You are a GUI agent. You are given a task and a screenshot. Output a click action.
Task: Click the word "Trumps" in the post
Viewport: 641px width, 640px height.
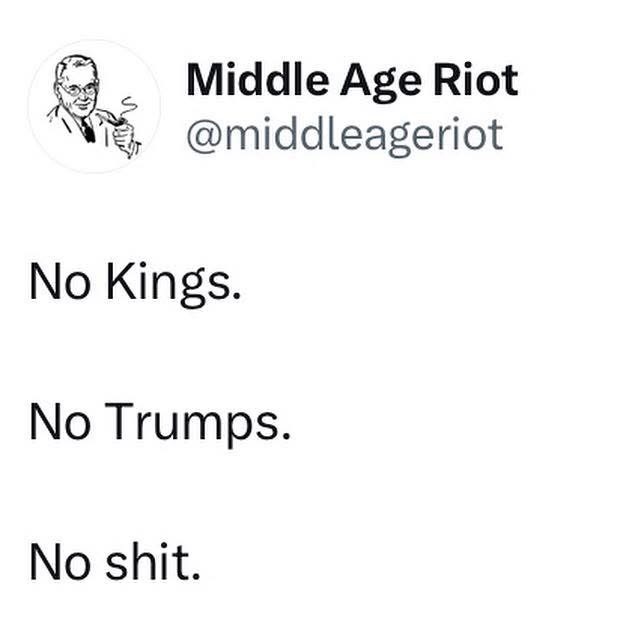196,426
